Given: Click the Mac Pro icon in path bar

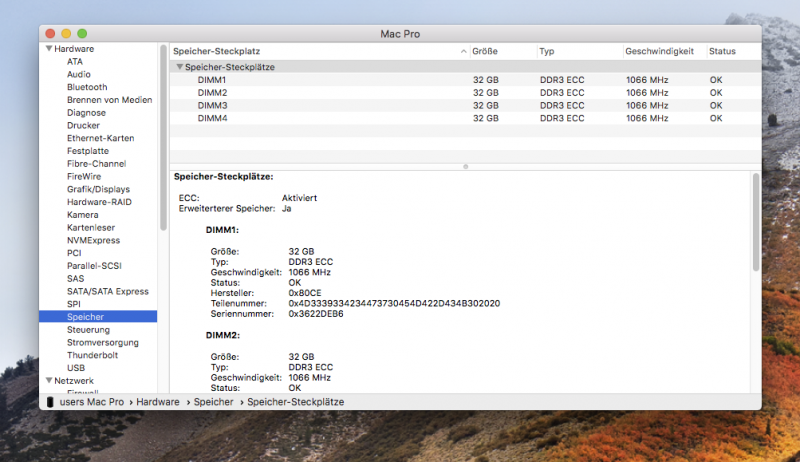Looking at the screenshot, I should point(50,401).
